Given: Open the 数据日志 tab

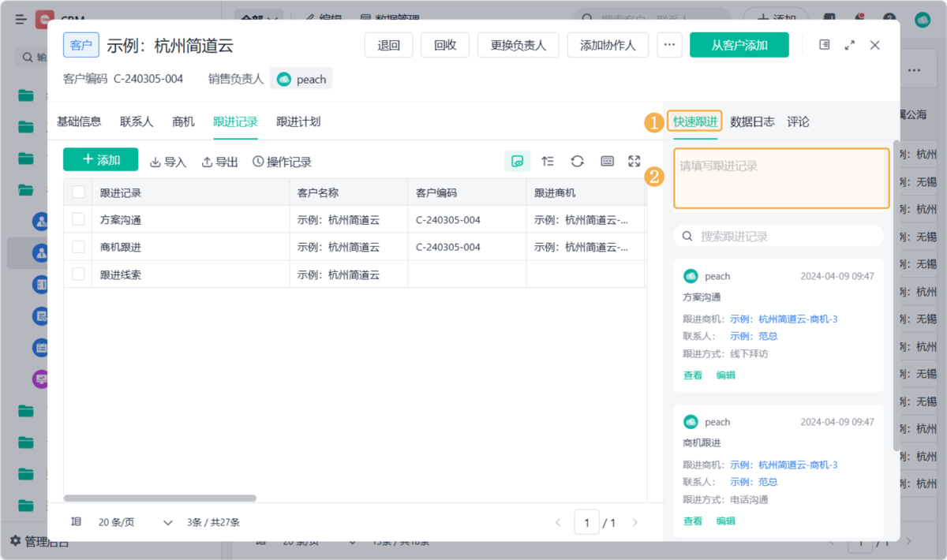Looking at the screenshot, I should (752, 121).
